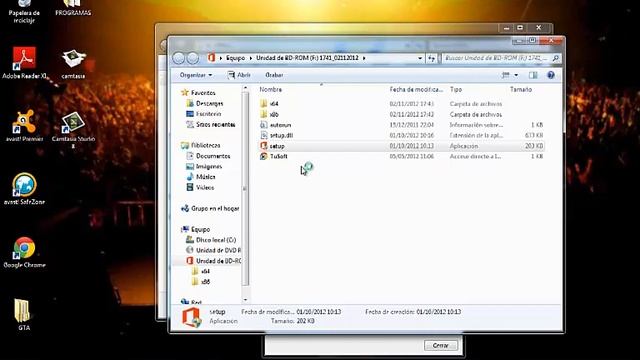Viewport: 640px width, 360px height.
Task: Click the 203 KB size of setup
Action: click(534, 146)
